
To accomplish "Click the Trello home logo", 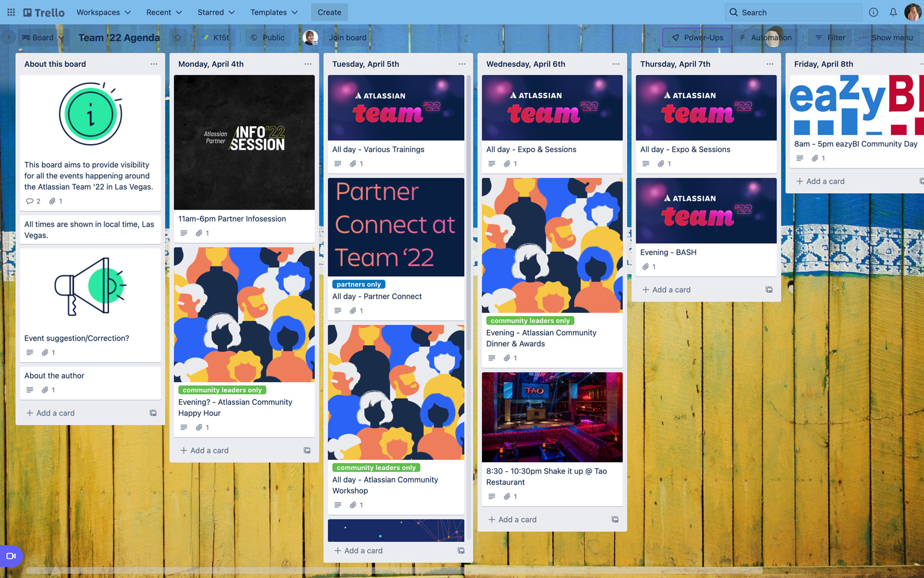I will [x=44, y=12].
